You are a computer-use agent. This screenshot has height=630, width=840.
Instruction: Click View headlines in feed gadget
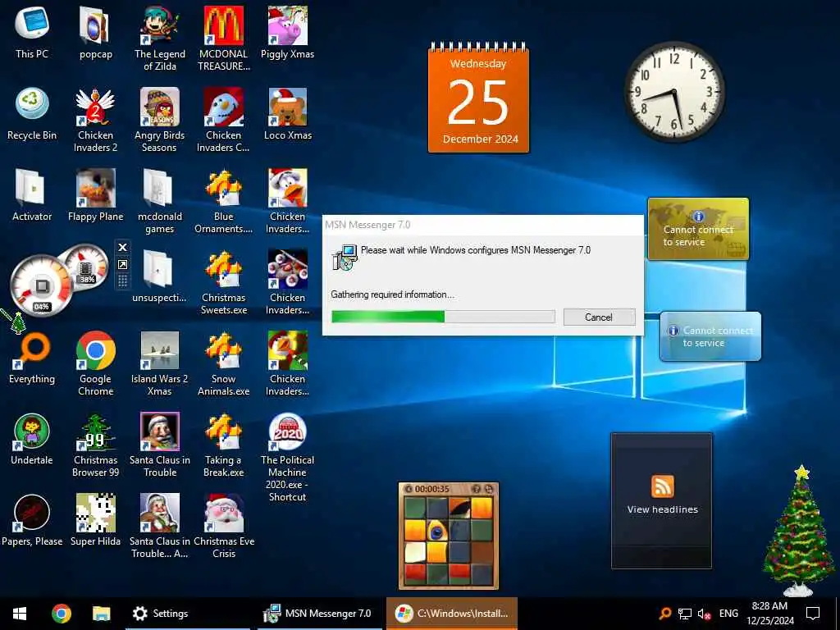(x=662, y=509)
